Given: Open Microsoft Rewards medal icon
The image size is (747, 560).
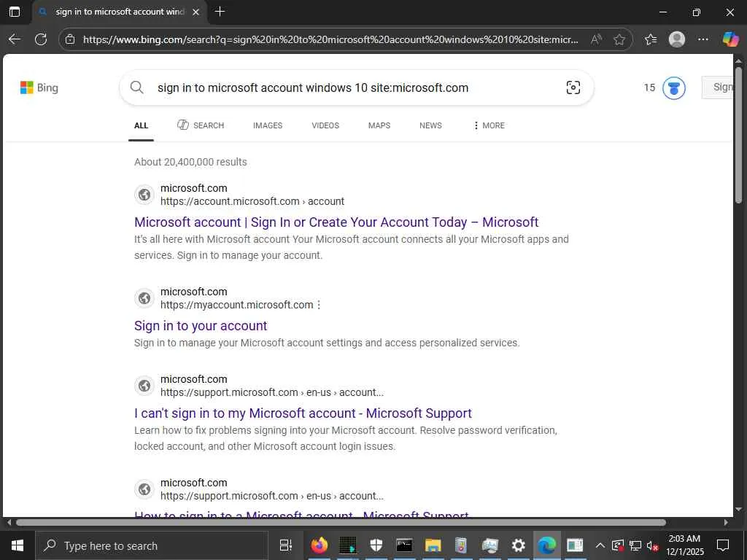Looking at the screenshot, I should [673, 88].
